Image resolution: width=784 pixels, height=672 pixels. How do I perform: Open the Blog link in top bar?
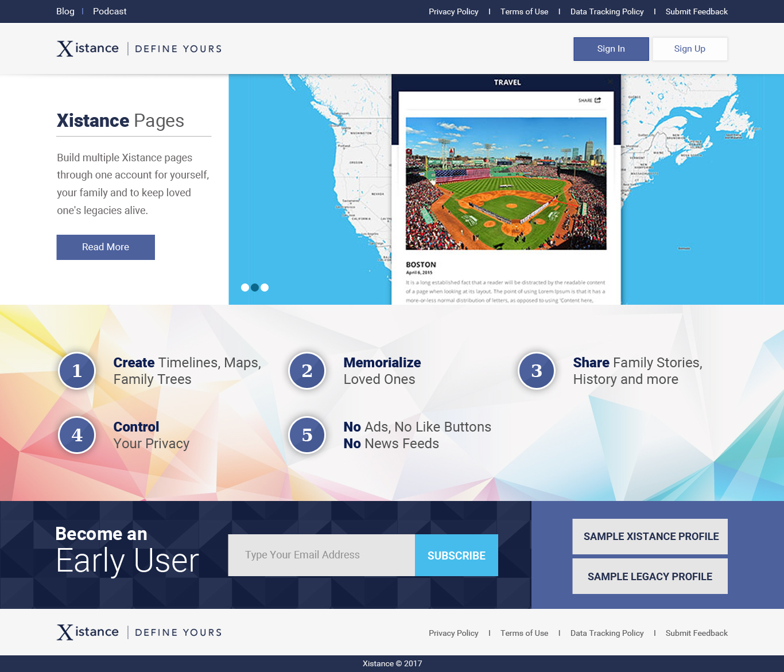(x=65, y=11)
